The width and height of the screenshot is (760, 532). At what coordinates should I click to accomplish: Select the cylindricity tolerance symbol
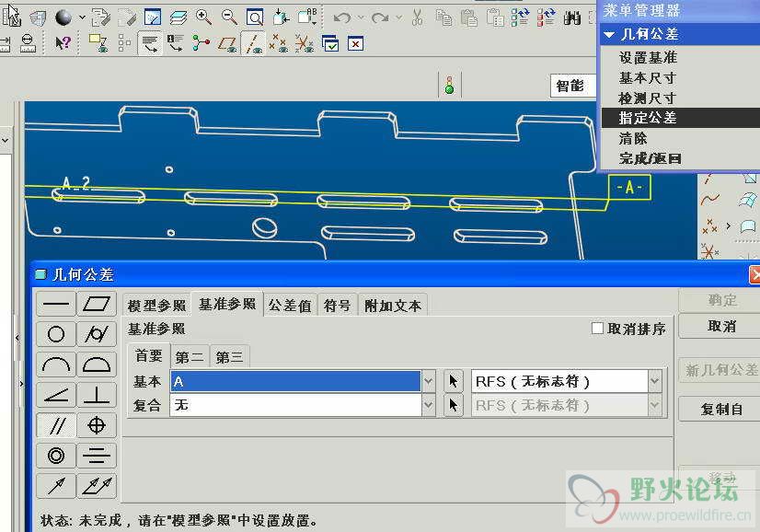pos(97,334)
